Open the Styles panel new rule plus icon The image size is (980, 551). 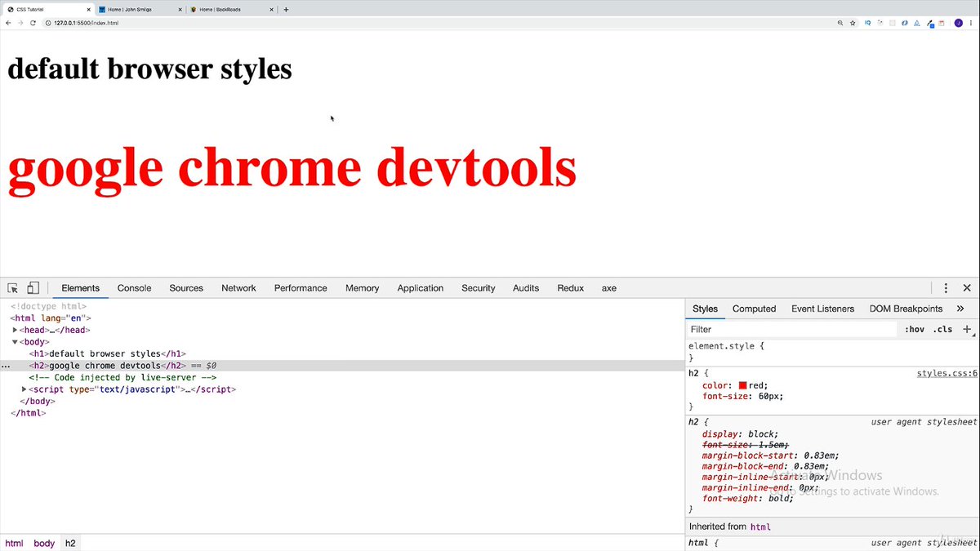[x=967, y=329]
